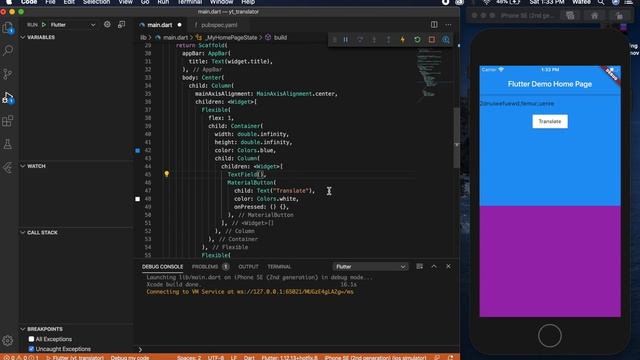This screenshot has height=360, width=640.
Task: Stop debugging with the red square
Action: (431, 40)
